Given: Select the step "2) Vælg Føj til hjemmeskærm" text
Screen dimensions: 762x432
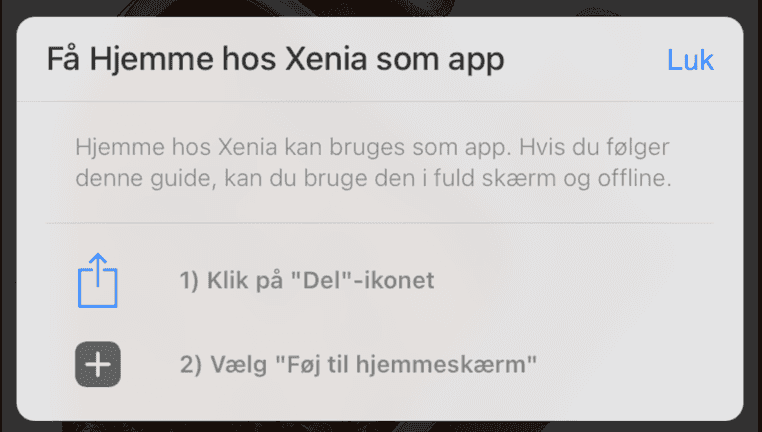Looking at the screenshot, I should tap(358, 364).
